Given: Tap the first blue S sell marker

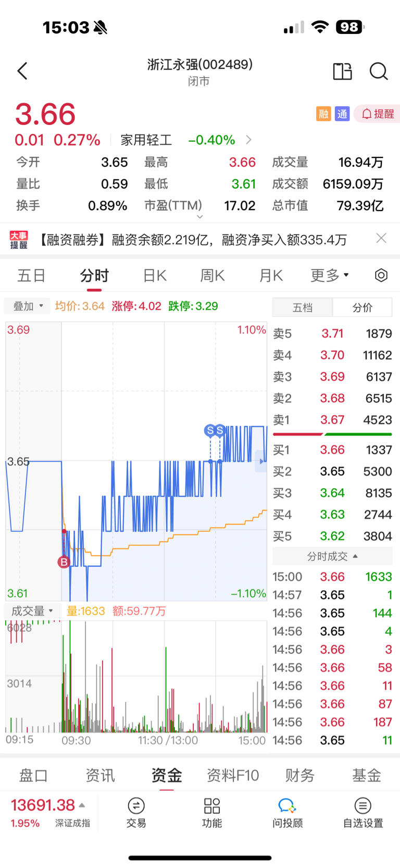Looking at the screenshot, I should tap(210, 431).
